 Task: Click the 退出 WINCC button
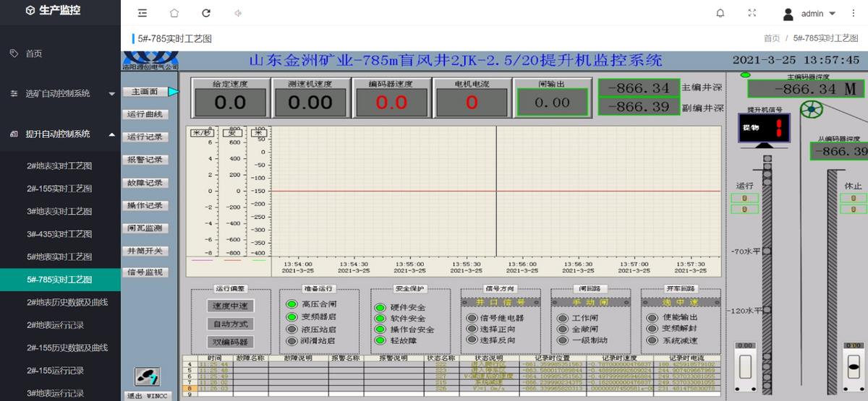point(148,395)
